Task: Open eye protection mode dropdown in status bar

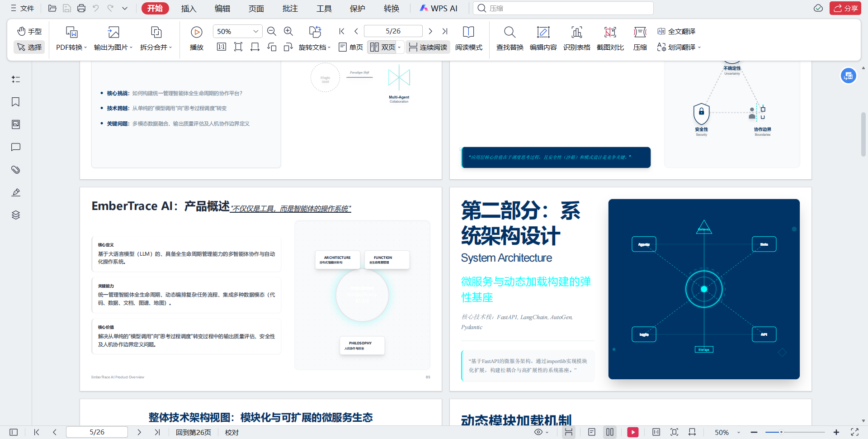Action: click(x=547, y=432)
